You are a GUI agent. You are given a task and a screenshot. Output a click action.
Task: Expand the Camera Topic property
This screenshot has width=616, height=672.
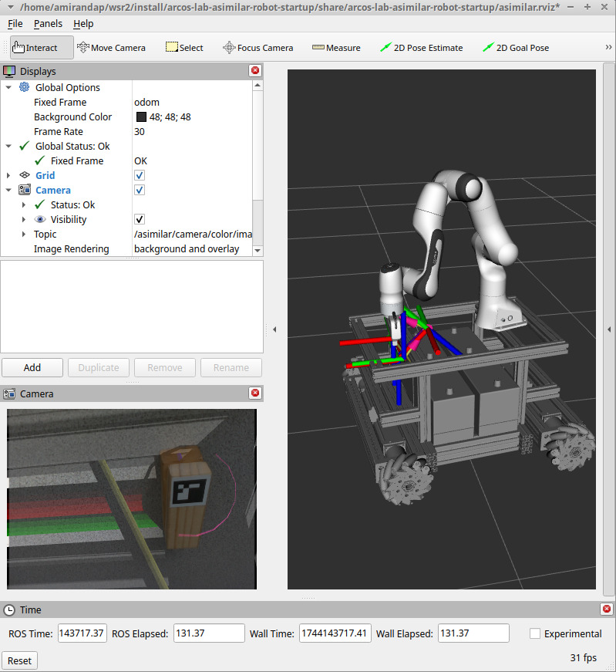pyautogui.click(x=24, y=235)
